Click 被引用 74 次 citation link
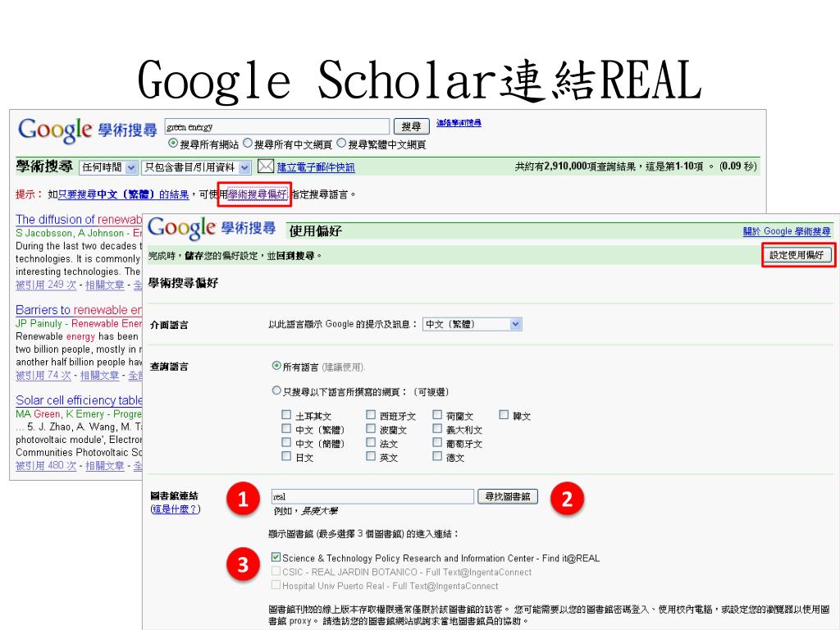This screenshot has width=840, height=630. 43,376
